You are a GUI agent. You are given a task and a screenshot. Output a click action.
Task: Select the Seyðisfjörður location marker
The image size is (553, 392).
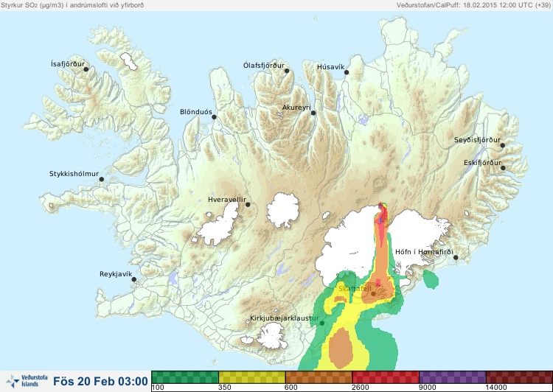pyautogui.click(x=503, y=145)
